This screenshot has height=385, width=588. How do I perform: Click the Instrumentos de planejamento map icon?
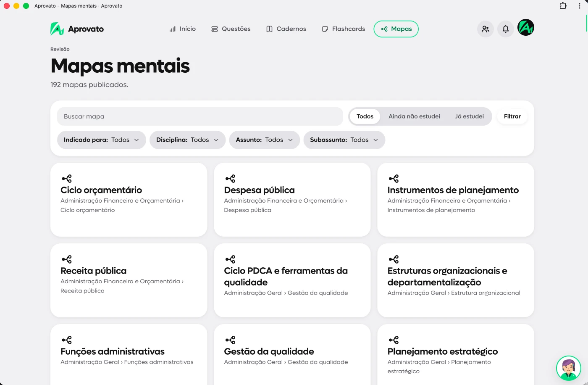tap(394, 179)
